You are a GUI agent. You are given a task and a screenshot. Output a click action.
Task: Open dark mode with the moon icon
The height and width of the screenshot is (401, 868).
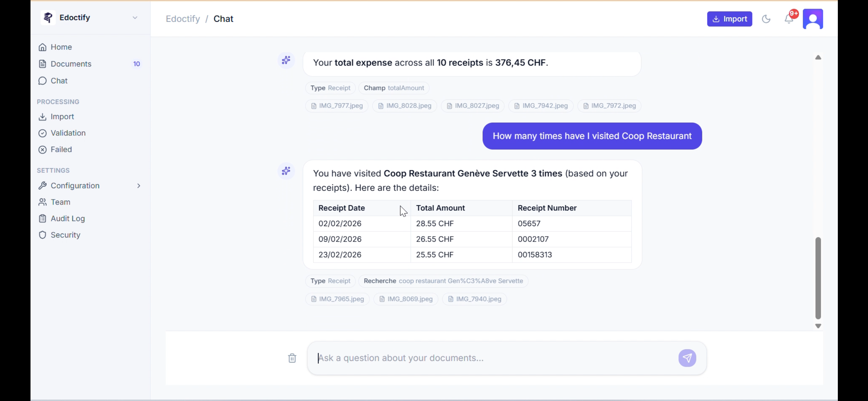coord(766,19)
